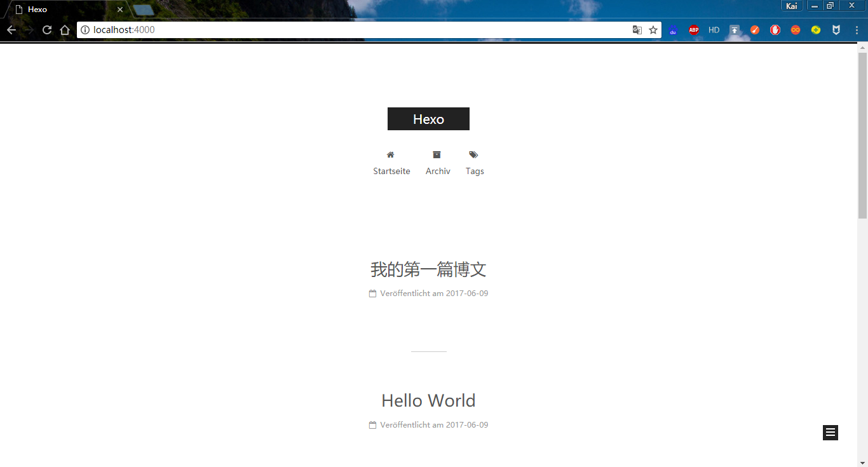The width and height of the screenshot is (868, 467).
Task: Close the Hexo tab
Action: click(x=120, y=10)
